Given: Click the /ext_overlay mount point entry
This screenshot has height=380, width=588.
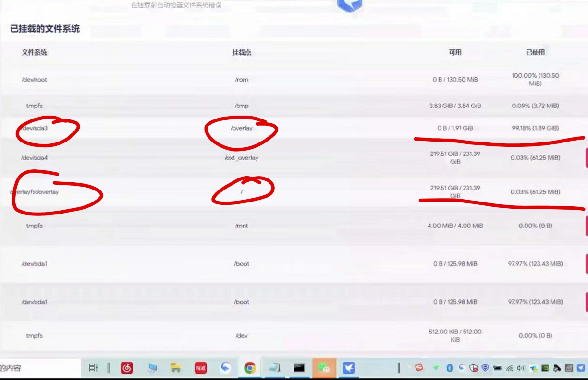Looking at the screenshot, I should click(242, 158).
